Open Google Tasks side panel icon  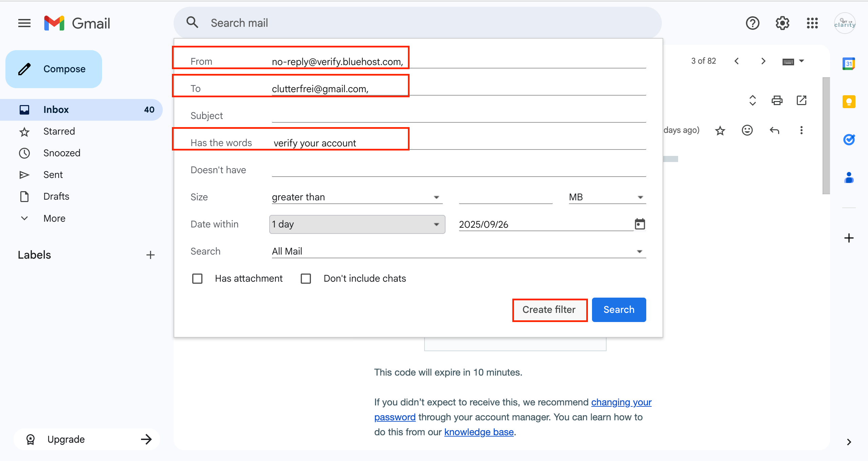(849, 139)
